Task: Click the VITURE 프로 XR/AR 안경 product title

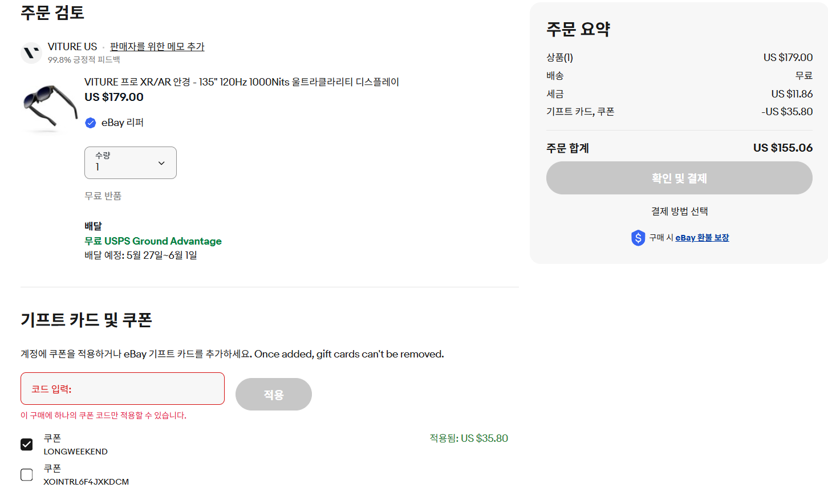Action: pyautogui.click(x=242, y=82)
